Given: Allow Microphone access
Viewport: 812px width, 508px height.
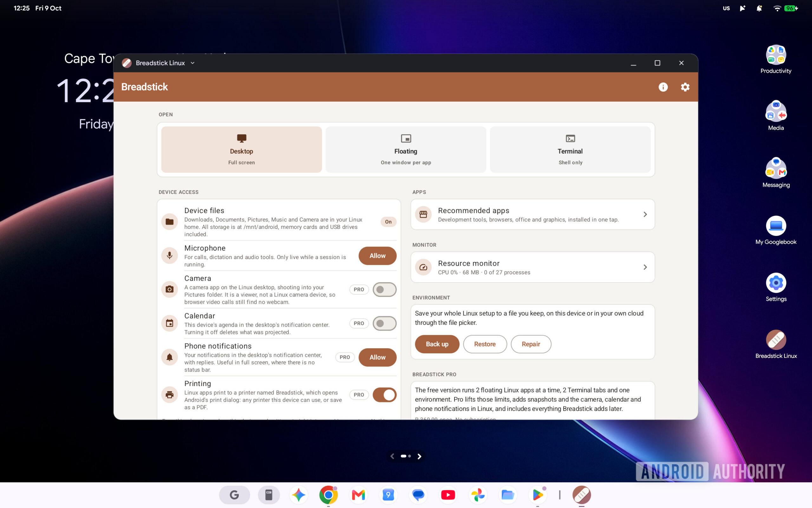Looking at the screenshot, I should (x=377, y=256).
